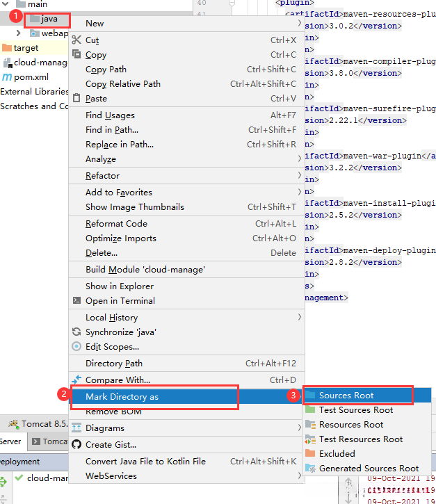Click the Tomcat cat icon

(x=13, y=423)
